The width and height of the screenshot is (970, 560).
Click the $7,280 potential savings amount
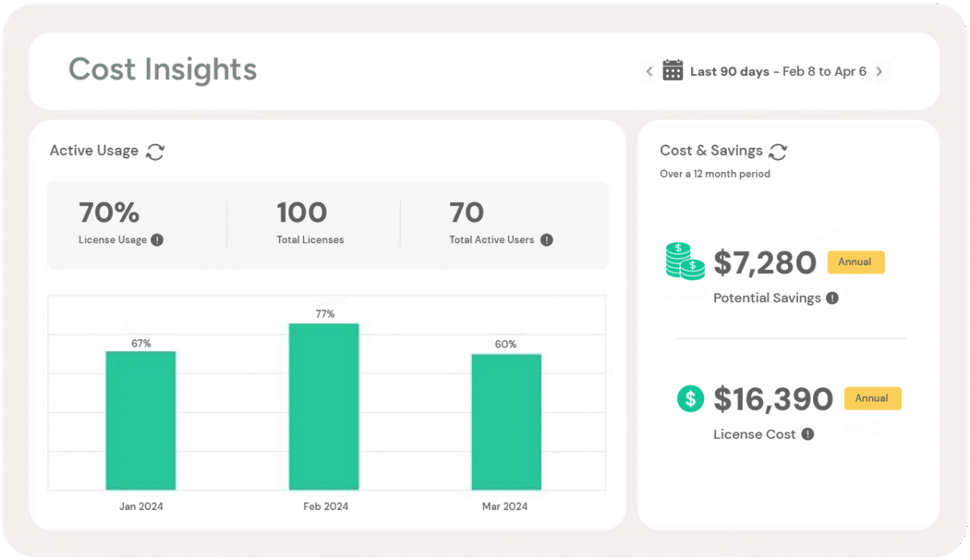[x=765, y=263]
